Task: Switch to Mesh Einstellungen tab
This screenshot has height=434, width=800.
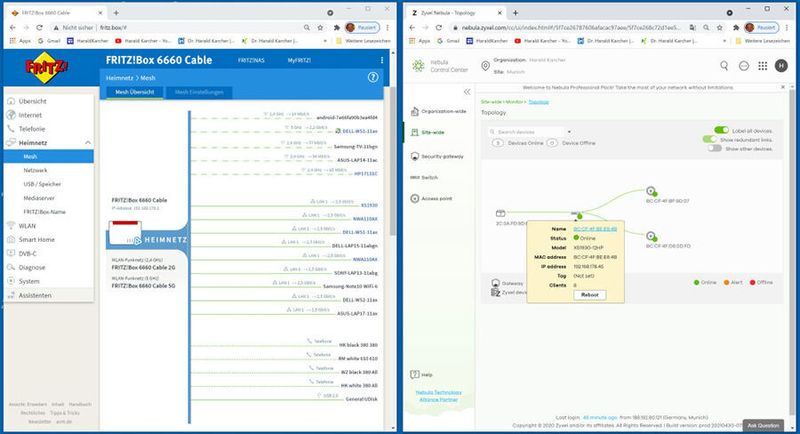Action: coord(199,92)
